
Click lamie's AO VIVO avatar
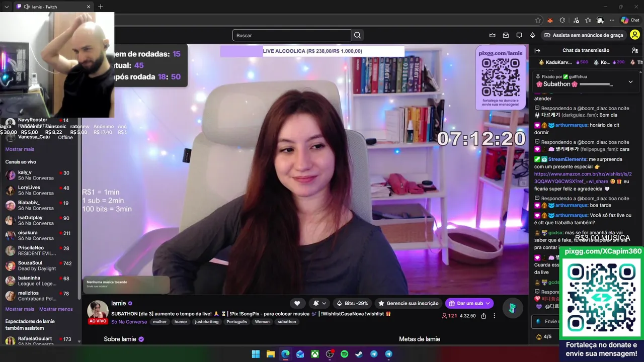pyautogui.click(x=98, y=311)
